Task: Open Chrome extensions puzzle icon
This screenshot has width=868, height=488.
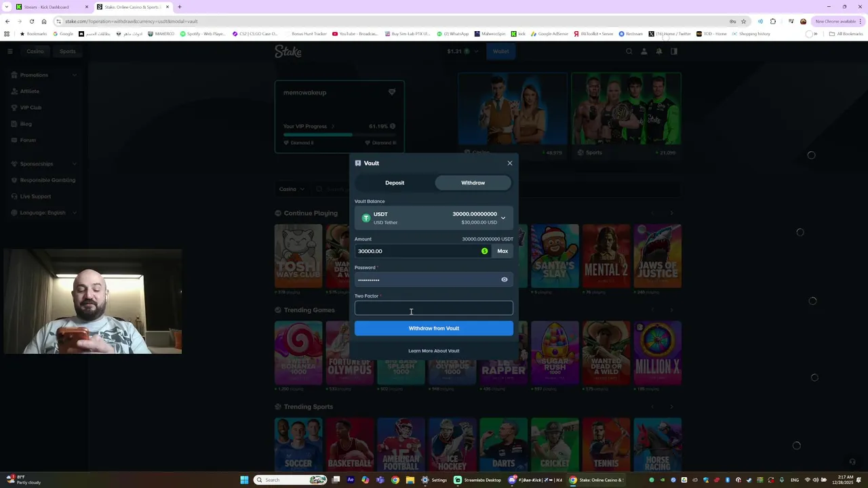Action: point(773,21)
